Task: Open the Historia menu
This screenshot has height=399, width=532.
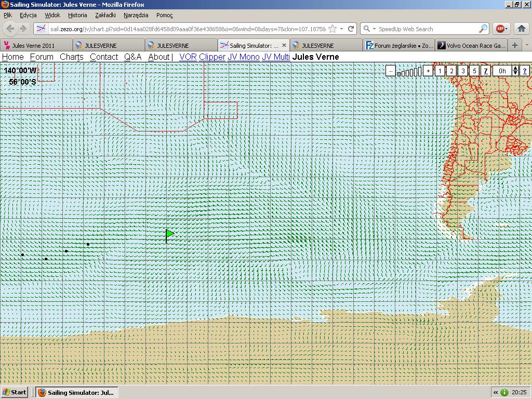Action: [x=77, y=15]
